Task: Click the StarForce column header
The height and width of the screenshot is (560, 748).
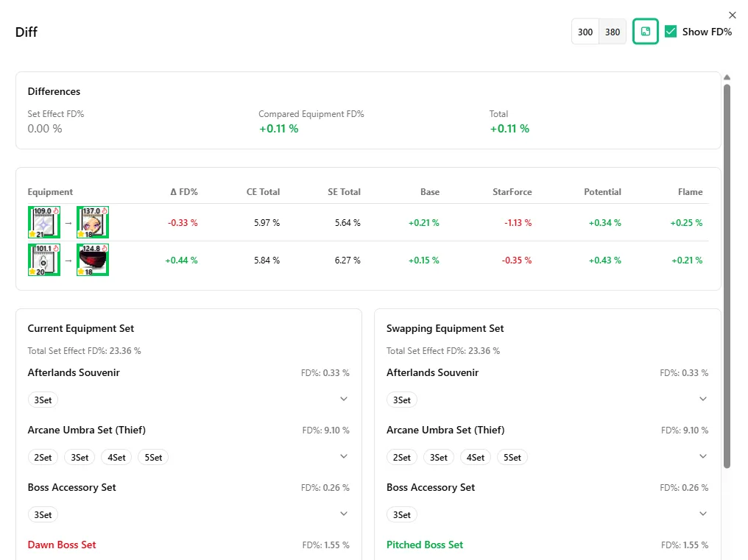Action: click(x=512, y=192)
